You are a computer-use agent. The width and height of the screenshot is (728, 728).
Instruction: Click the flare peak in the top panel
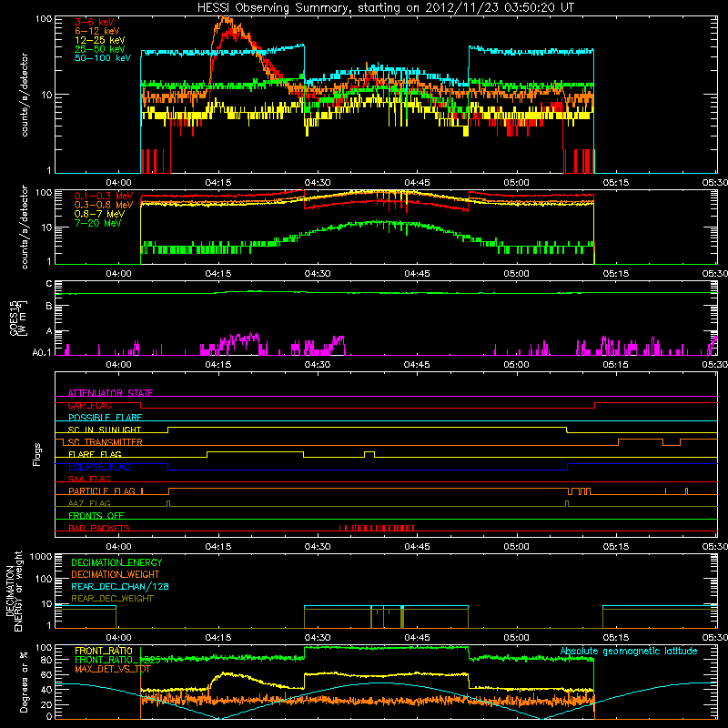(225, 19)
